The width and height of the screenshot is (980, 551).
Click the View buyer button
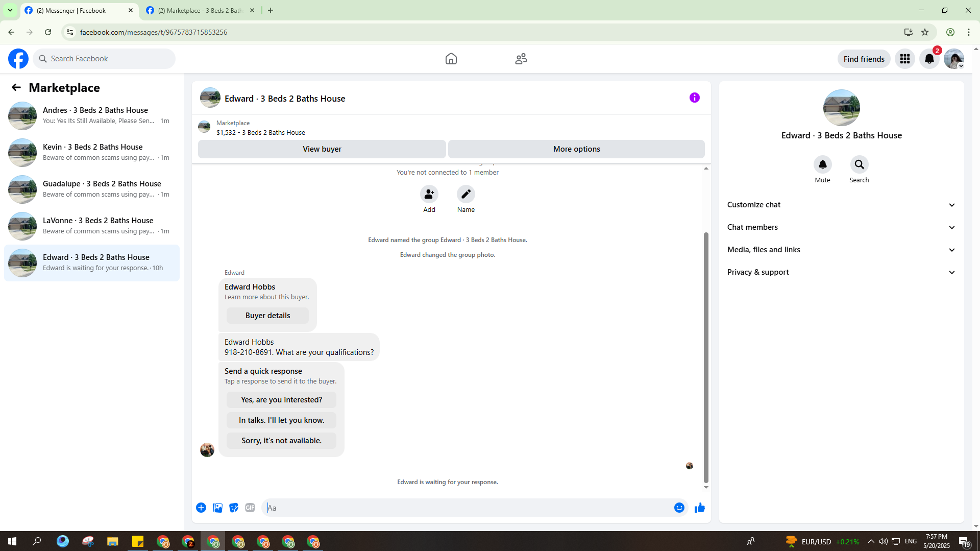(322, 149)
